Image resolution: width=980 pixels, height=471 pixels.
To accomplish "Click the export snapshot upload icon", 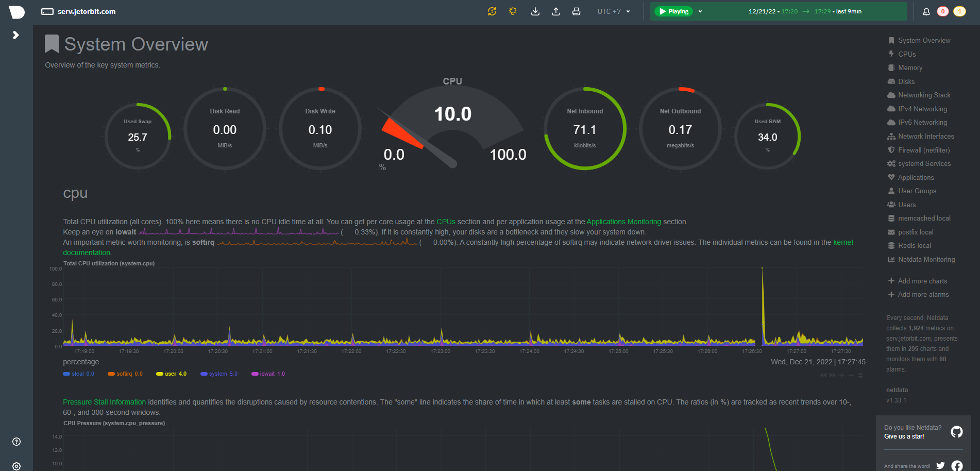I will pos(556,11).
